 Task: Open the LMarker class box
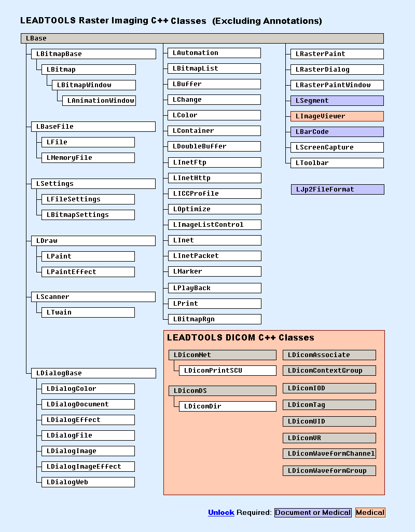point(215,272)
